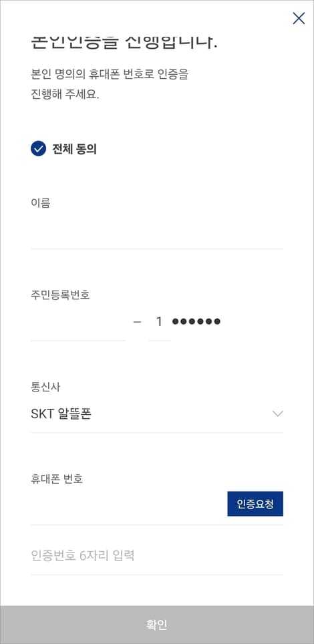Confirm with the gray 확인 button

pos(157,625)
